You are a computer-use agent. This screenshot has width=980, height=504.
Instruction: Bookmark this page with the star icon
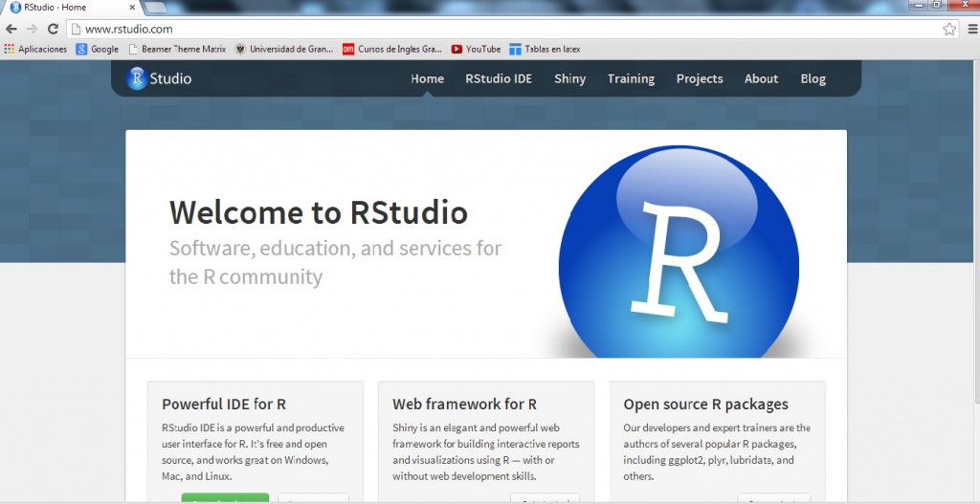click(948, 29)
